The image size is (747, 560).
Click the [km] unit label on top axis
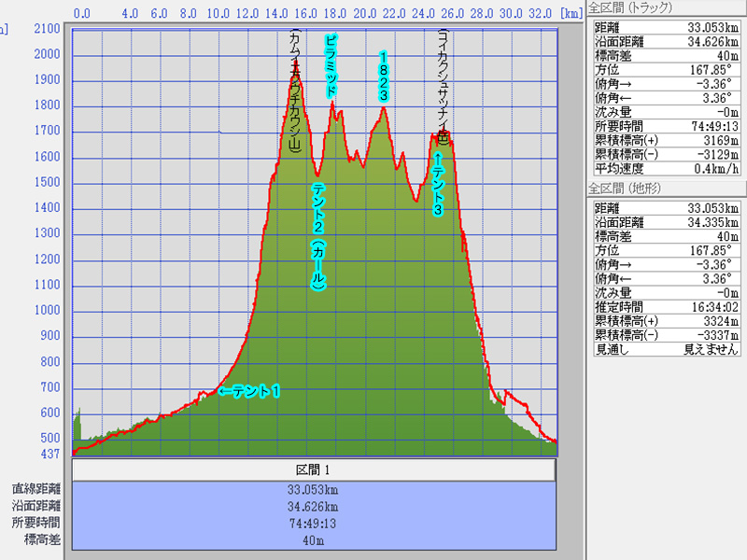571,14
